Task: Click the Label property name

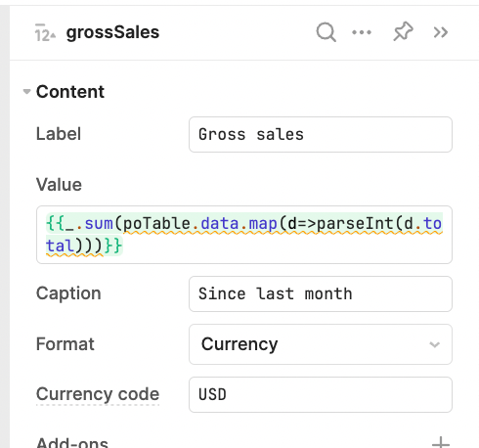Action: [x=59, y=134]
